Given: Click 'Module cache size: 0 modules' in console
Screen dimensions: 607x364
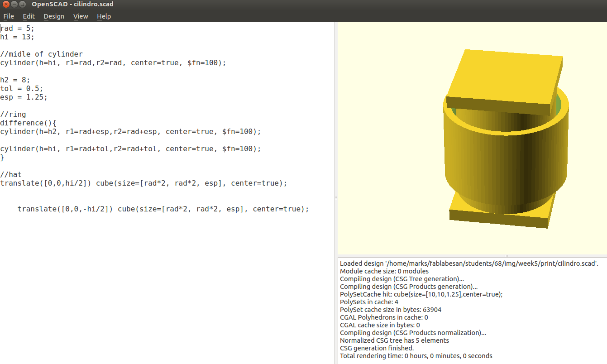Looking at the screenshot, I should [x=384, y=271].
